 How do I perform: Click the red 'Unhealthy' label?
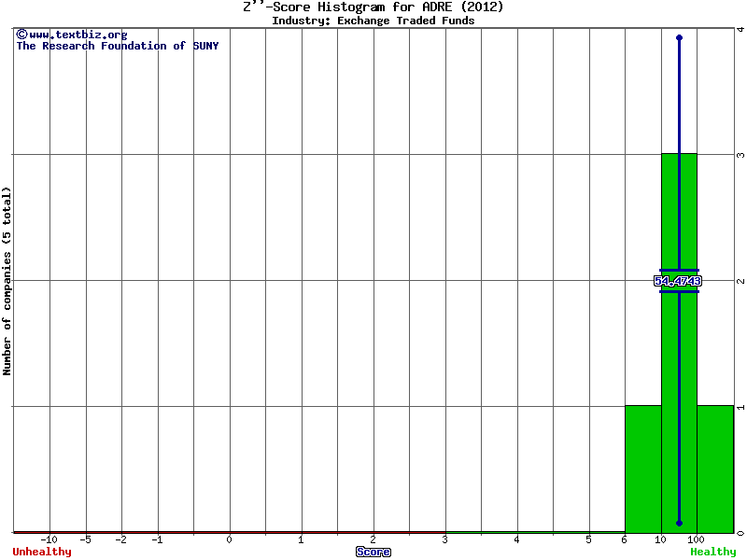pos(42,552)
